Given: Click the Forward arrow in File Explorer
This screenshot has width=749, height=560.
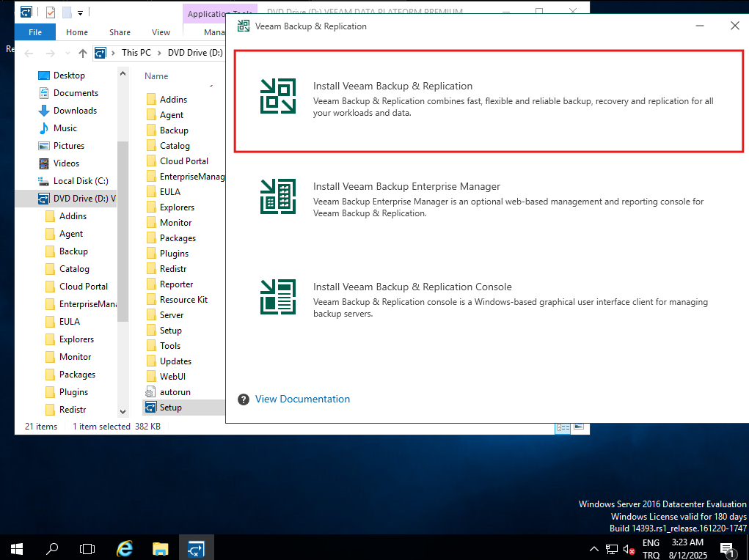Looking at the screenshot, I should pos(50,53).
